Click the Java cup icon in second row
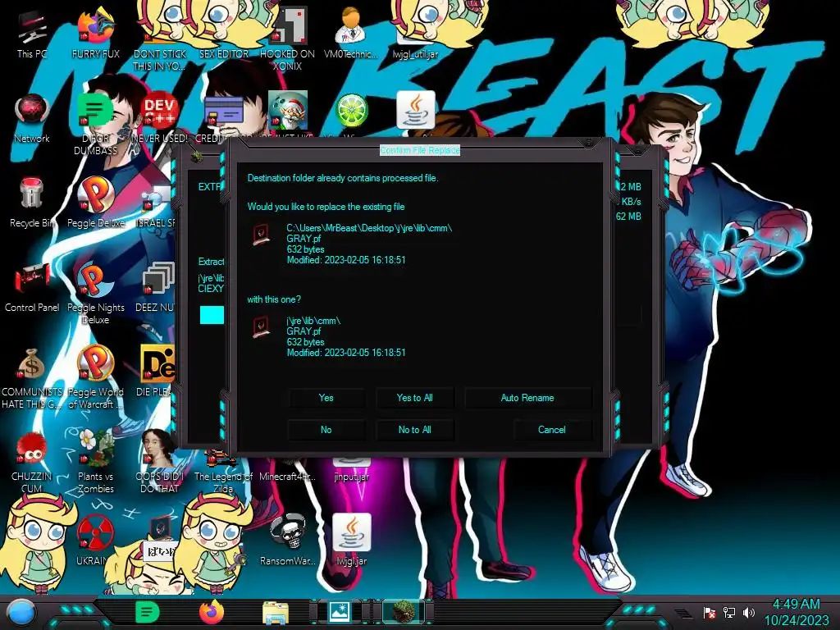 tap(416, 111)
